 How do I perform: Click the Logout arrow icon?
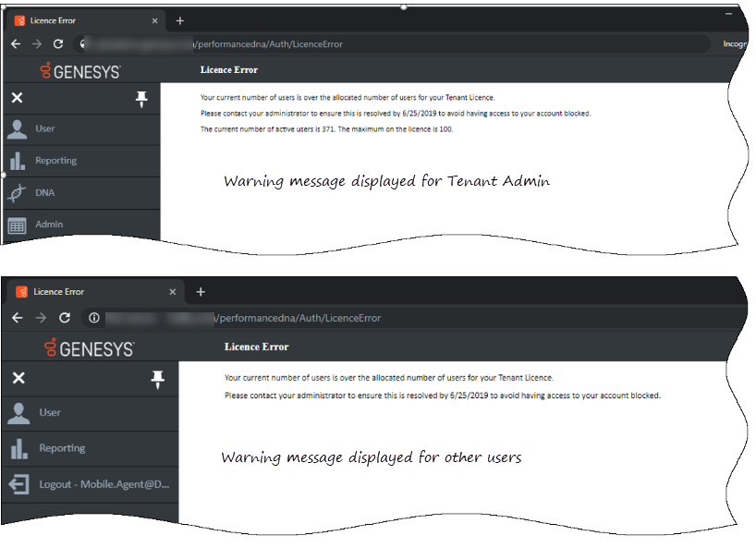click(19, 485)
